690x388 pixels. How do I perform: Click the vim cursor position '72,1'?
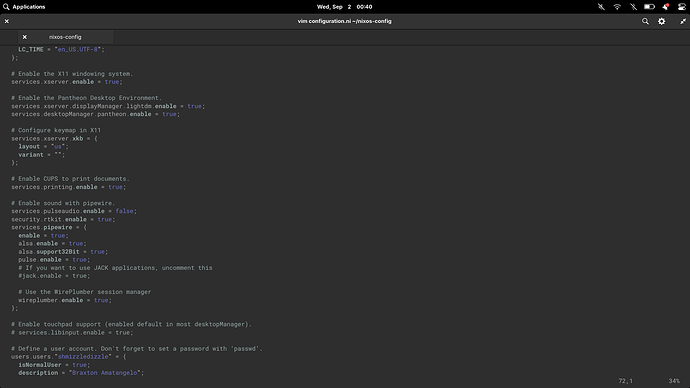[x=625, y=381]
